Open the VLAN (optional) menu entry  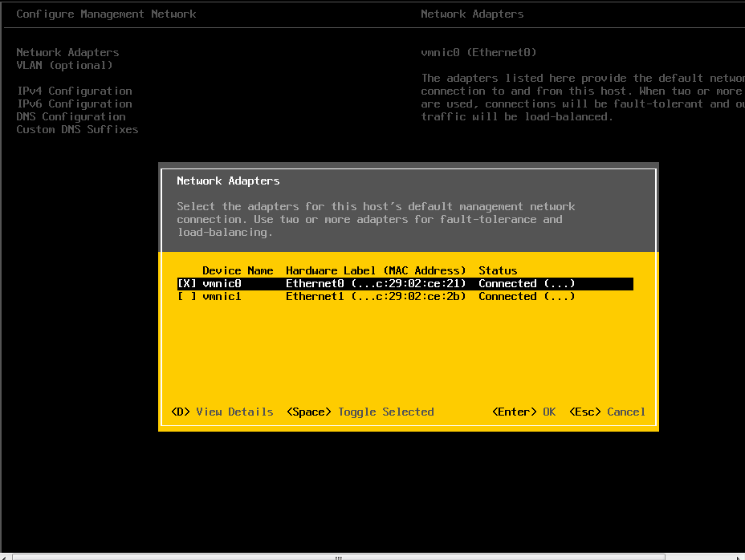click(x=64, y=65)
